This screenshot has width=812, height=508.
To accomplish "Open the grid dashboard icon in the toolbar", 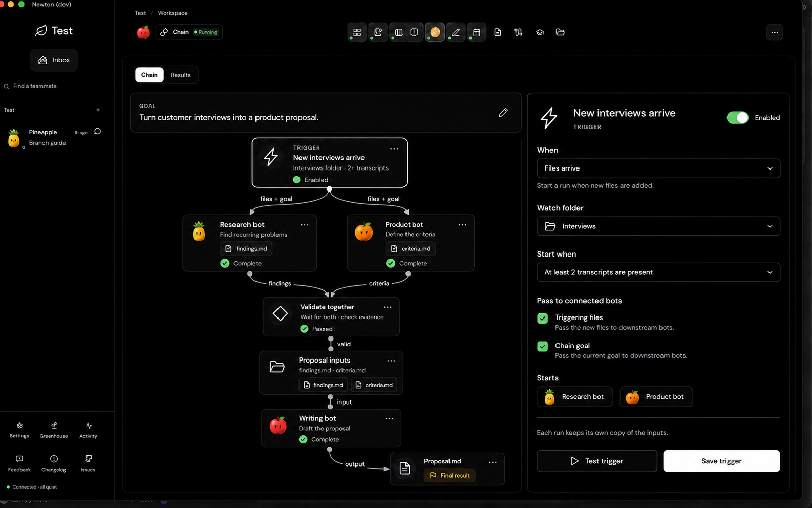I will (x=357, y=32).
